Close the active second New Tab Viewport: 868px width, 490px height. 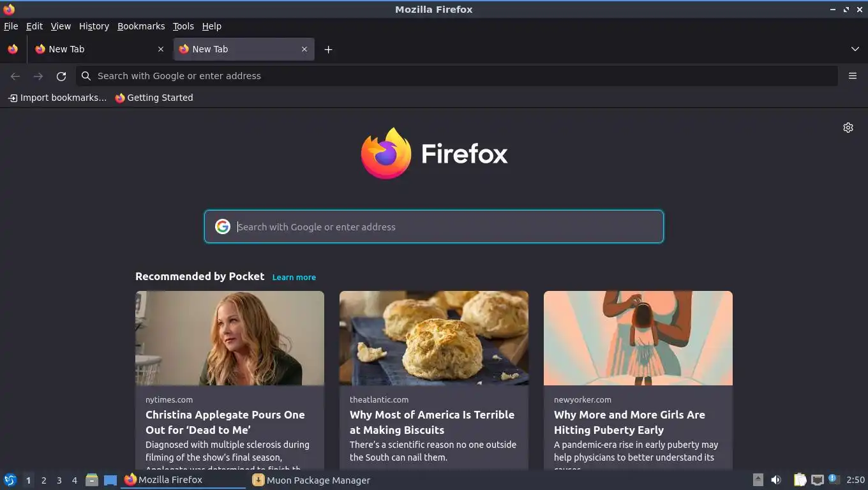[304, 49]
